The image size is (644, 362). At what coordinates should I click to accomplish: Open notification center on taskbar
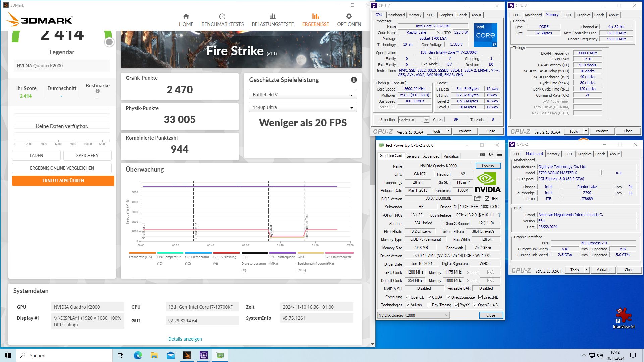click(633, 355)
